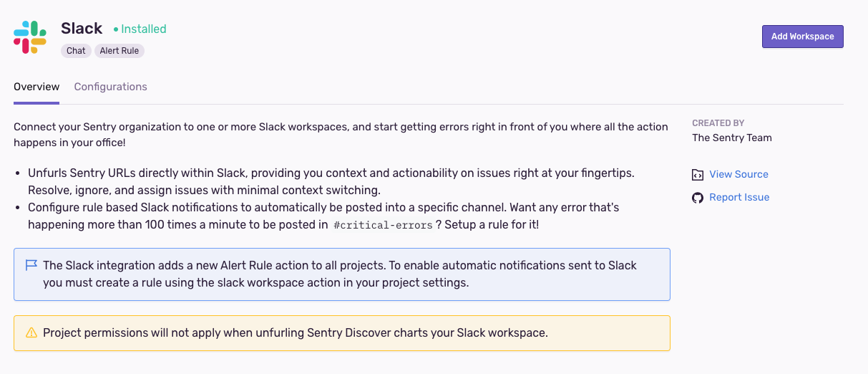The width and height of the screenshot is (868, 374).
Task: Select the Alert Rule tag
Action: pos(120,51)
